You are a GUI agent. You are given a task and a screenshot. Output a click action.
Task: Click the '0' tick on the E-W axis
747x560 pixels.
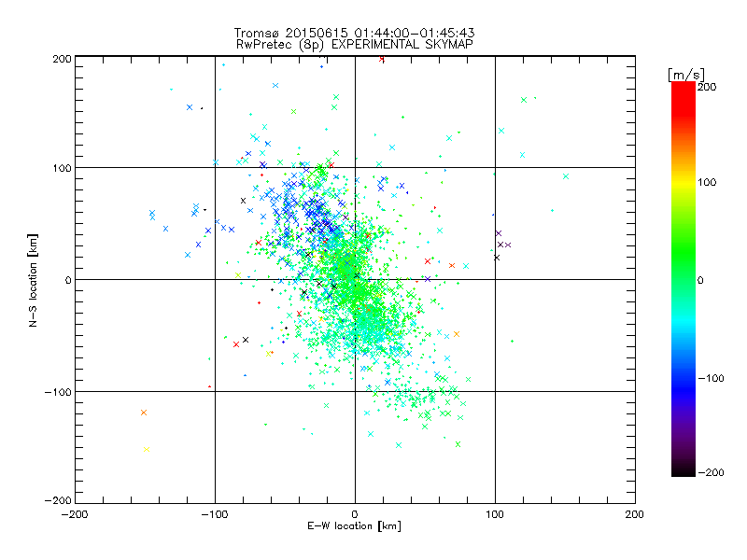(x=355, y=514)
